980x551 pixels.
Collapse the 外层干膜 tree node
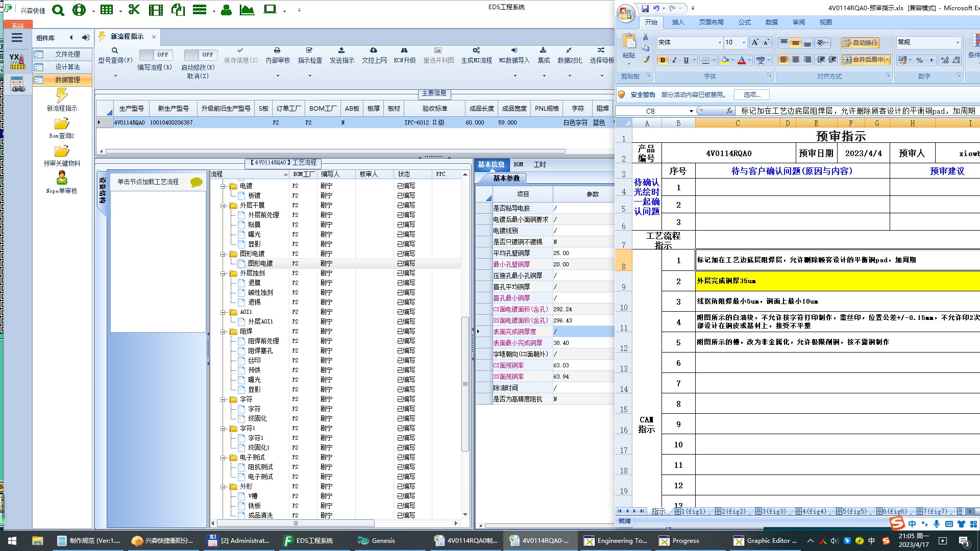(223, 206)
